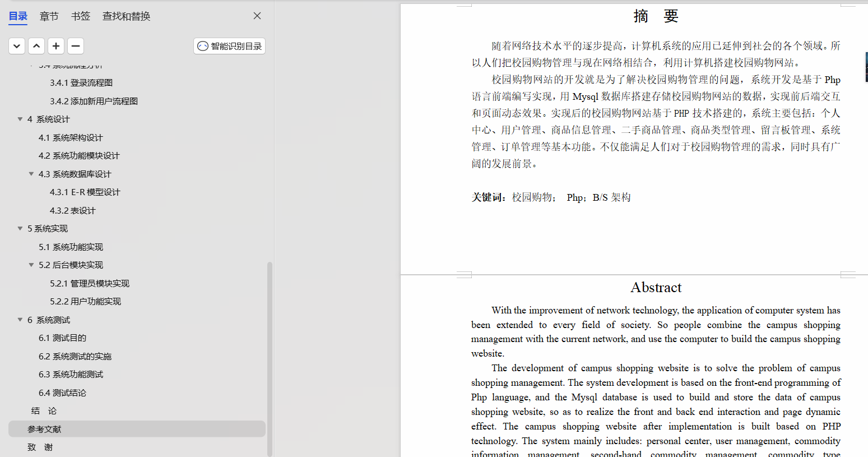Click 智能识别目录 button
868x457 pixels.
[x=230, y=46]
